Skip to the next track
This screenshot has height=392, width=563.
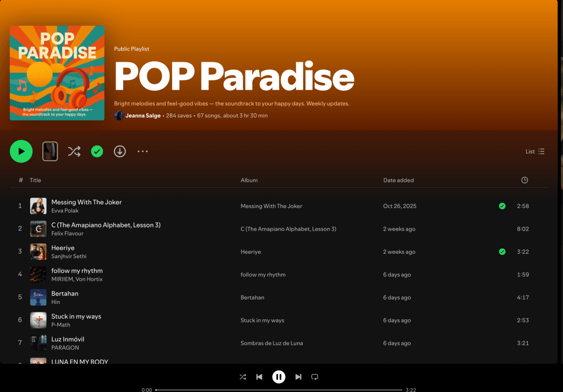[298, 377]
